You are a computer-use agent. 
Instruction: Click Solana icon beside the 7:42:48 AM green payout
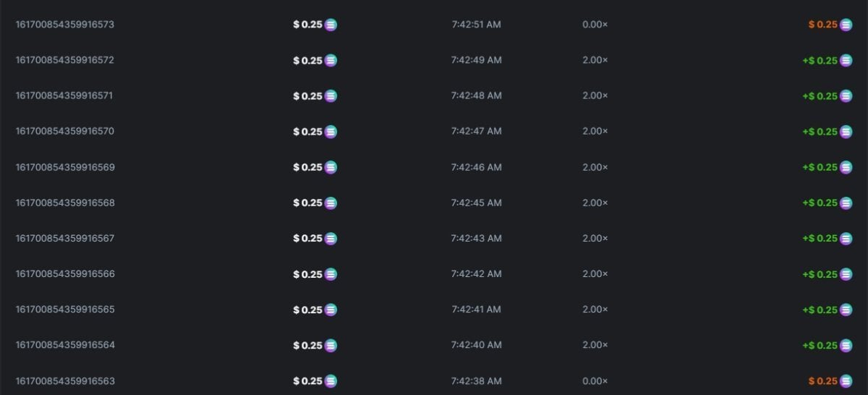pyautogui.click(x=846, y=95)
